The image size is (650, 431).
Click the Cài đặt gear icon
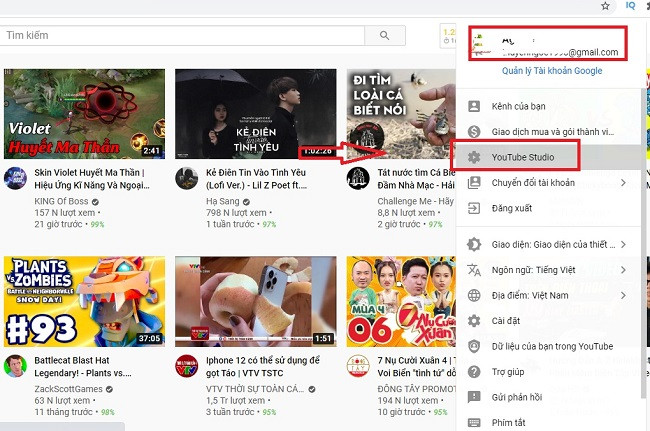point(474,321)
